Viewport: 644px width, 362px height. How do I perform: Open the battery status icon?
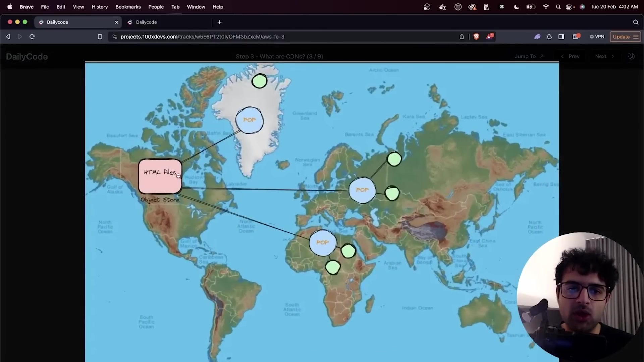(531, 7)
